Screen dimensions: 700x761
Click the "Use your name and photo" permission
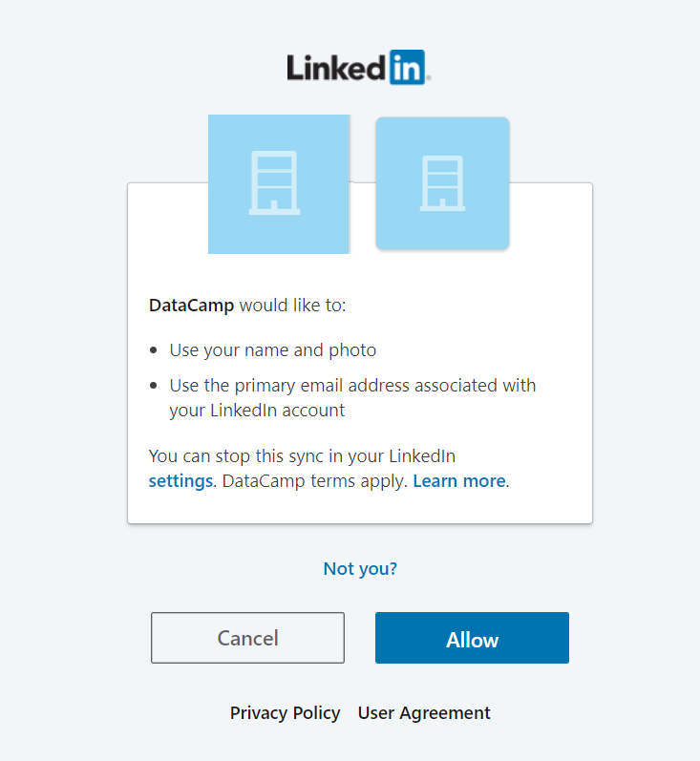[273, 350]
